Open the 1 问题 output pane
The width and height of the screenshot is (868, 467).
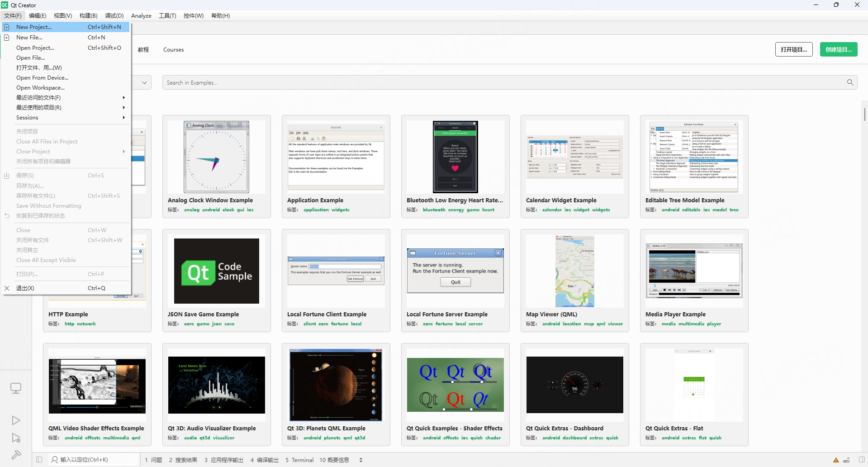click(153, 460)
